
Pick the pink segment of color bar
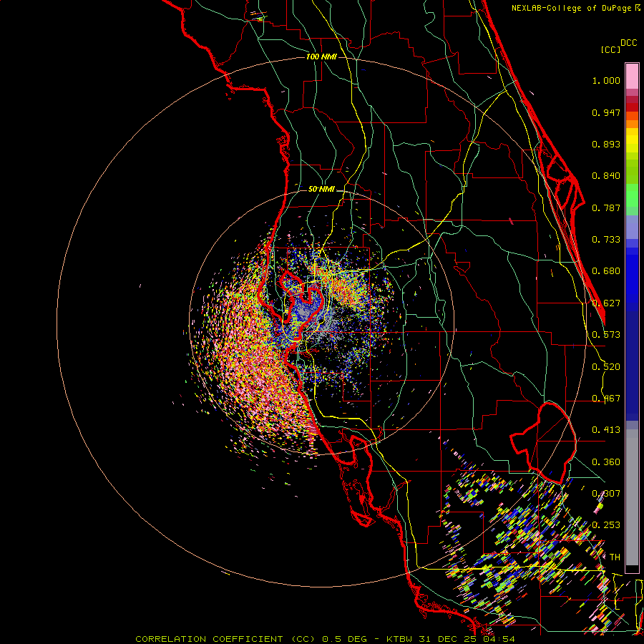(x=632, y=77)
